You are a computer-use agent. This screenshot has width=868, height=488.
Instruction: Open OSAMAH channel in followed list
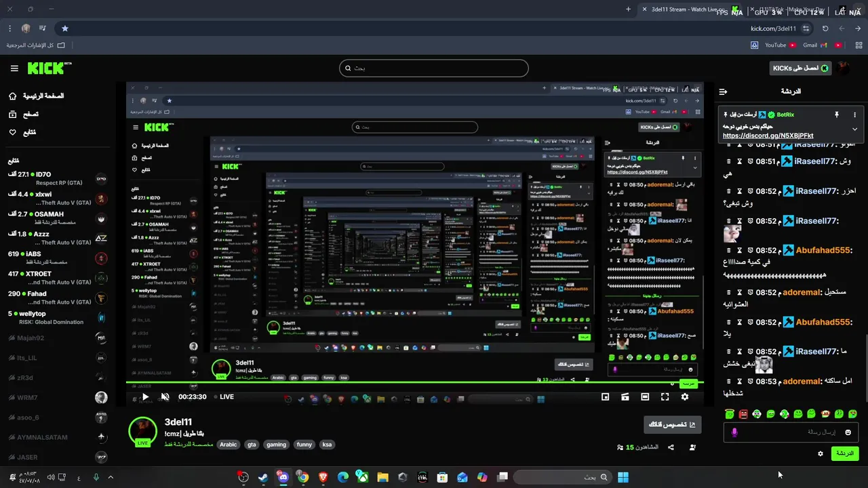pos(58,218)
